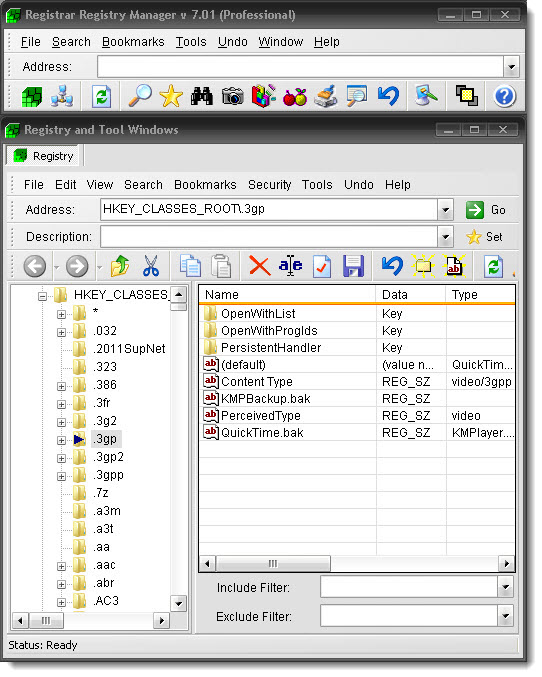
Task: Open the View menu in registry window
Action: point(100,185)
